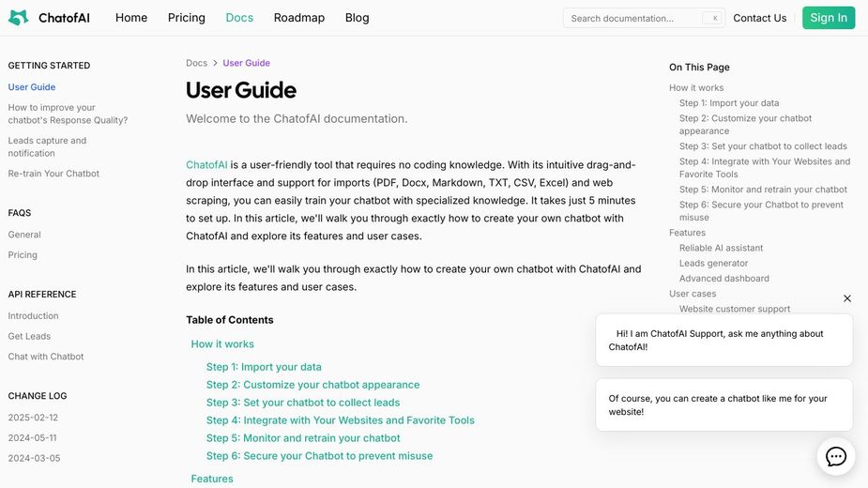This screenshot has height=488, width=868.
Task: Click Step 4: Integrate with Your Websites On This Page
Action: 765,168
